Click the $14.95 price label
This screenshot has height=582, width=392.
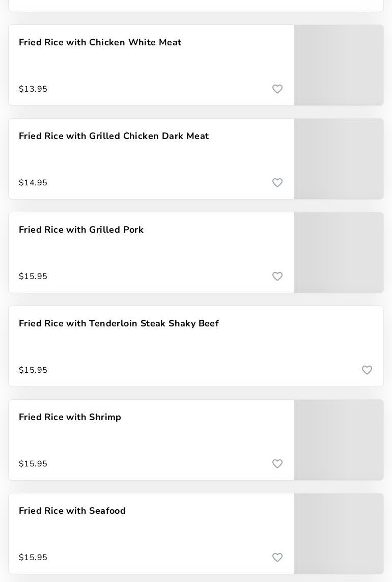click(x=33, y=183)
